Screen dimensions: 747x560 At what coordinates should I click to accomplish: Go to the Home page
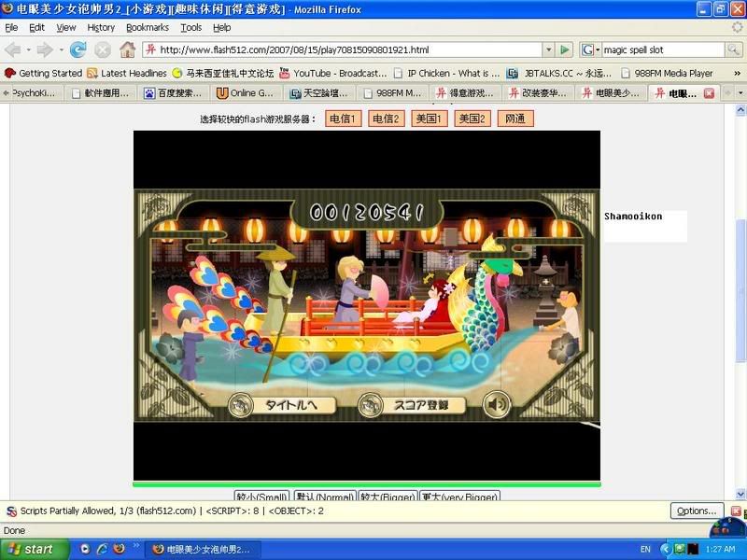tap(127, 49)
